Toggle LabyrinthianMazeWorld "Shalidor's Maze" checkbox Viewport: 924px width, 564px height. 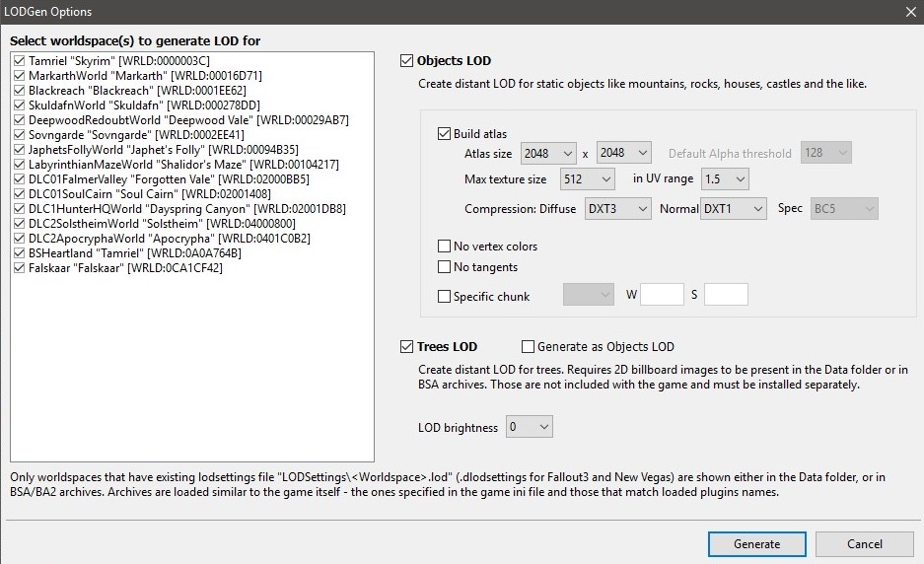point(19,165)
